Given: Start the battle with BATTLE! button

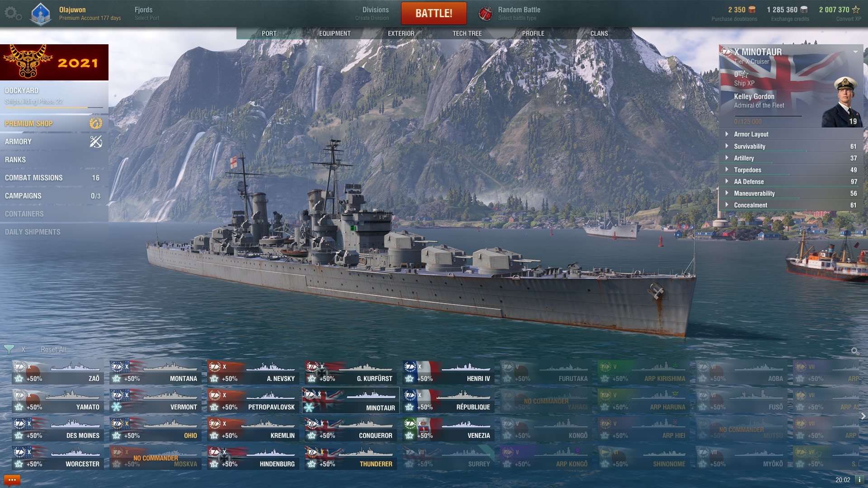Looking at the screenshot, I should pos(434,14).
